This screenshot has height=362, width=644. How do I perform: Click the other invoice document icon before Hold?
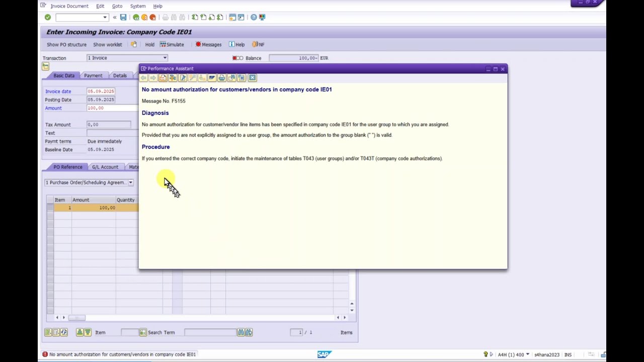click(x=134, y=44)
